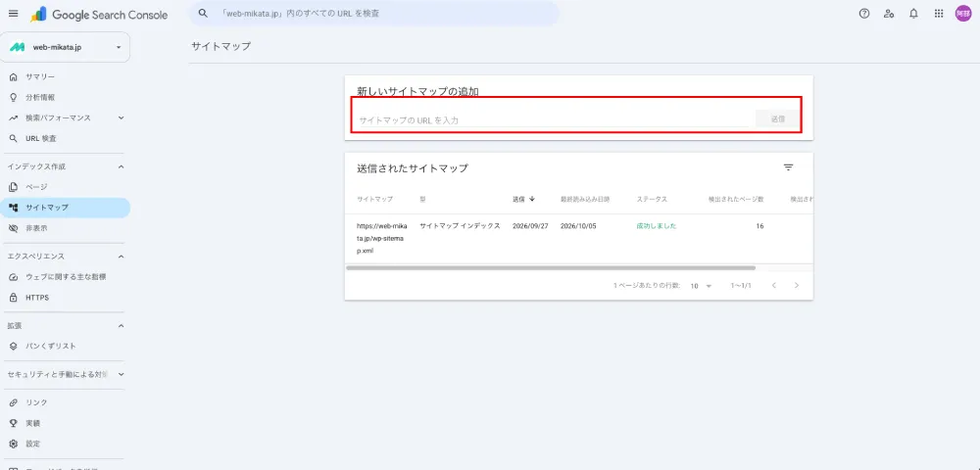Screen dimensions: 980x470
Task: Open the hamburger main menu
Action: click(x=13, y=13)
